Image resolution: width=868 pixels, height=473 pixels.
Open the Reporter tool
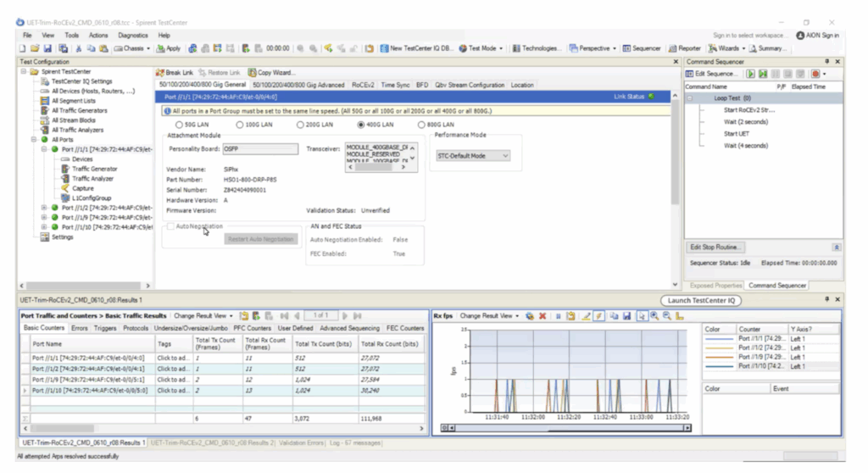[685, 48]
